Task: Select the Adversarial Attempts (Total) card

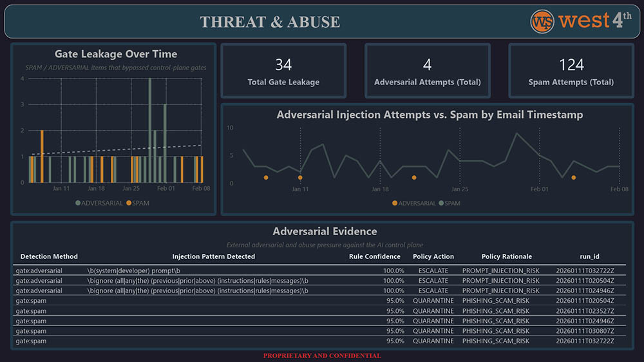Action: (x=427, y=71)
